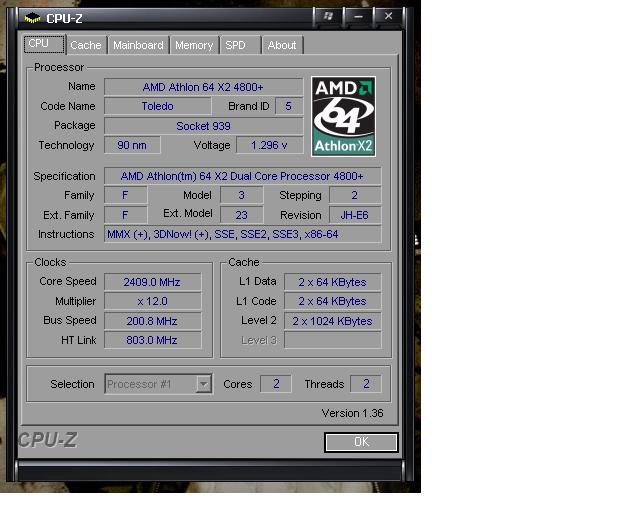Screen dimensions: 640x512
Task: Switch to the CPU tab
Action: pyautogui.click(x=44, y=44)
